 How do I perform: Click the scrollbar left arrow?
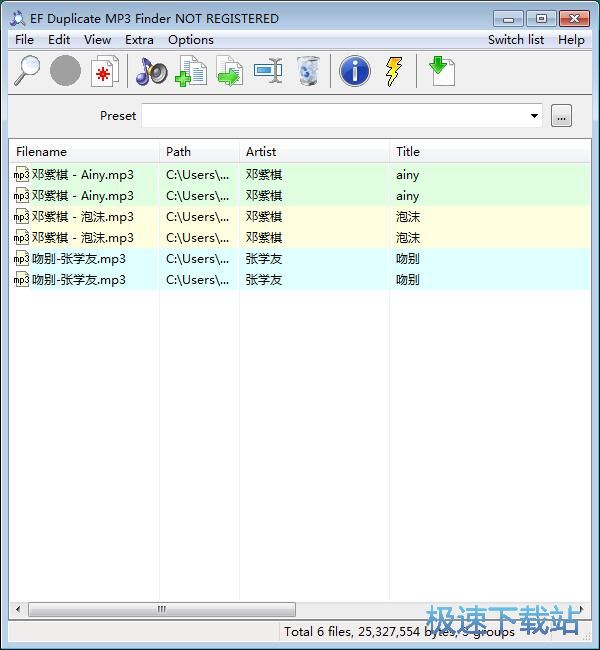(18, 609)
